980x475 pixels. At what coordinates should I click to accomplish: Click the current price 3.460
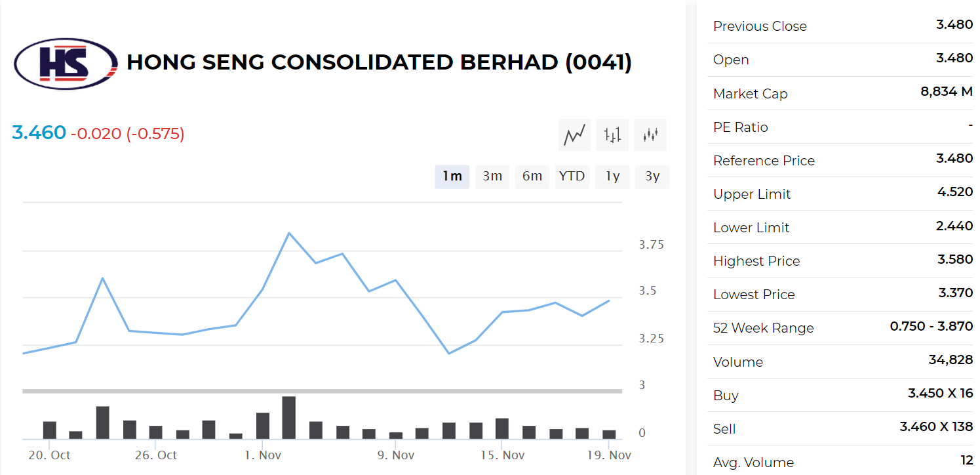39,133
